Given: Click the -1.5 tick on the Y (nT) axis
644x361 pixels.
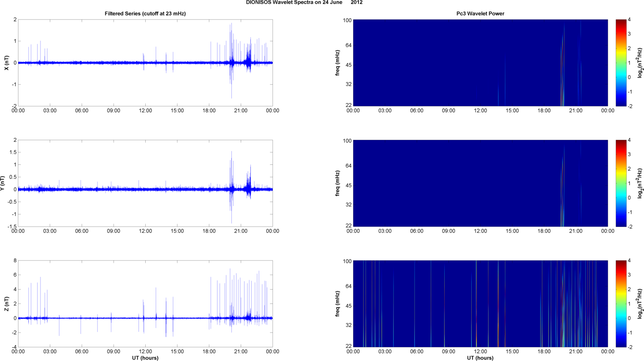Looking at the screenshot, I should [x=12, y=227].
